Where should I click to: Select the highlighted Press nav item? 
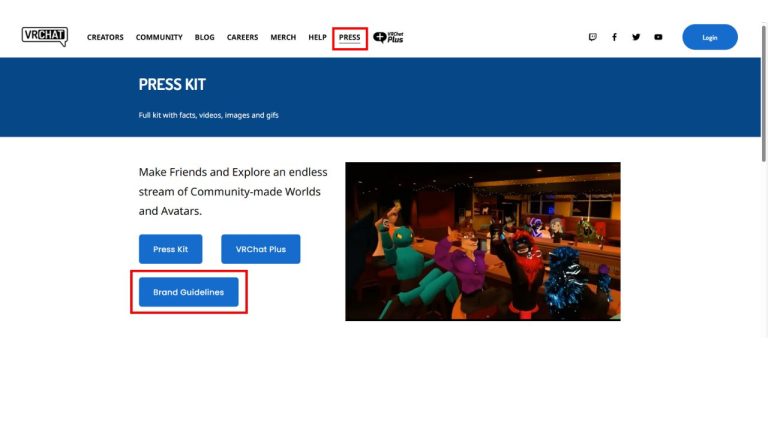click(x=350, y=37)
